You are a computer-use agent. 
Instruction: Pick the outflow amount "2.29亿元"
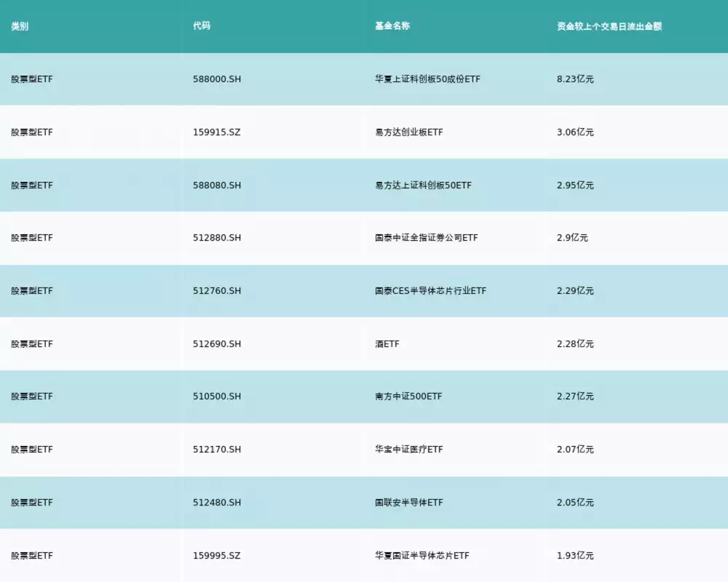575,291
